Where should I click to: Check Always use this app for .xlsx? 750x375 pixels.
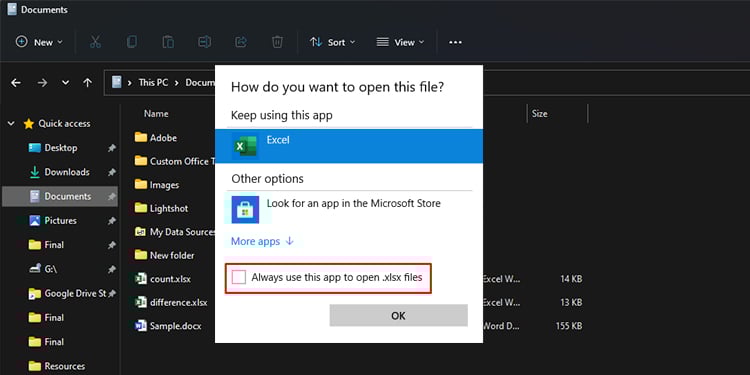tap(239, 277)
